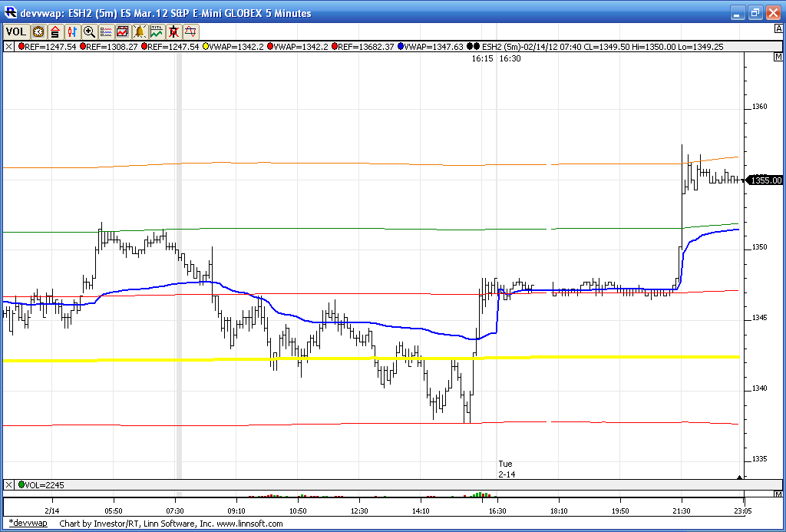The width and height of the screenshot is (786, 532).
Task: Click the 09:10 time axis label
Action: pyautogui.click(x=236, y=511)
